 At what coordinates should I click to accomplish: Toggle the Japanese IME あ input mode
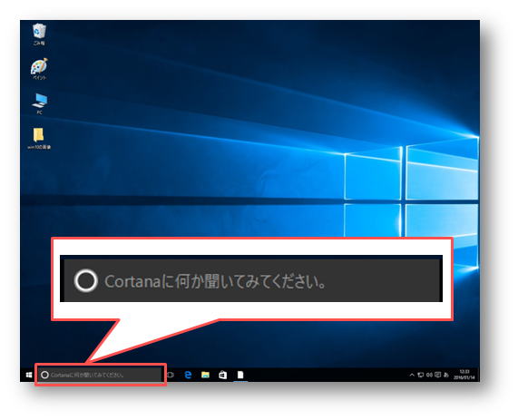click(446, 375)
